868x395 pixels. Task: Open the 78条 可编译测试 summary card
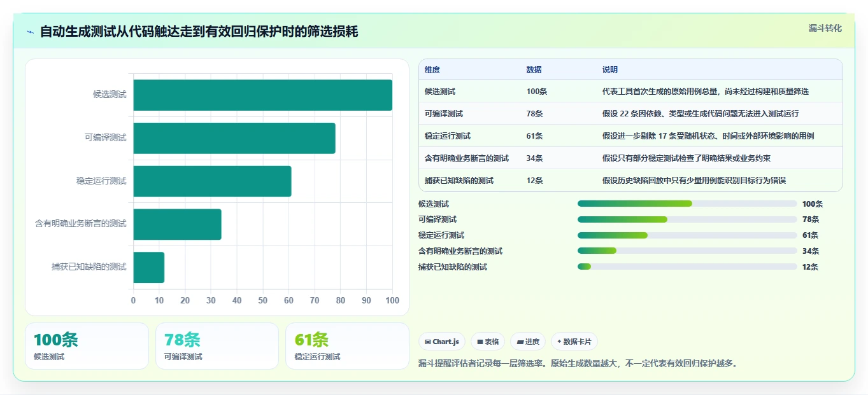click(217, 346)
